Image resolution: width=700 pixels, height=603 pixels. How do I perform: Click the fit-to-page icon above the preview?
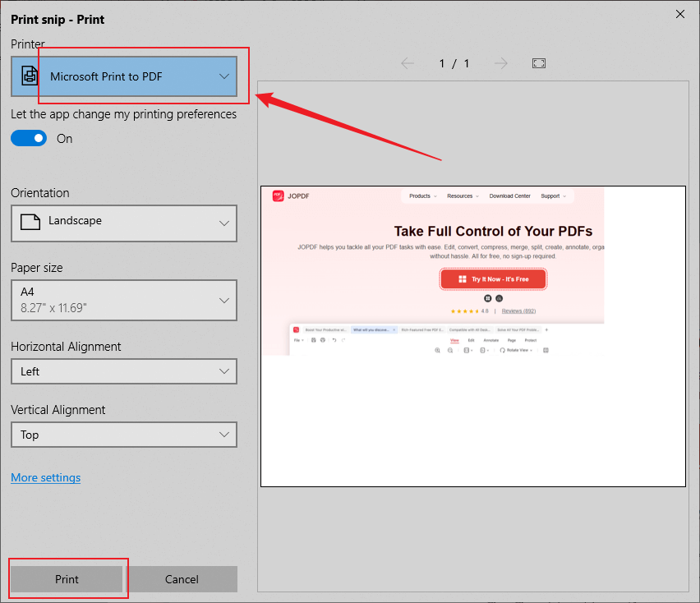539,62
